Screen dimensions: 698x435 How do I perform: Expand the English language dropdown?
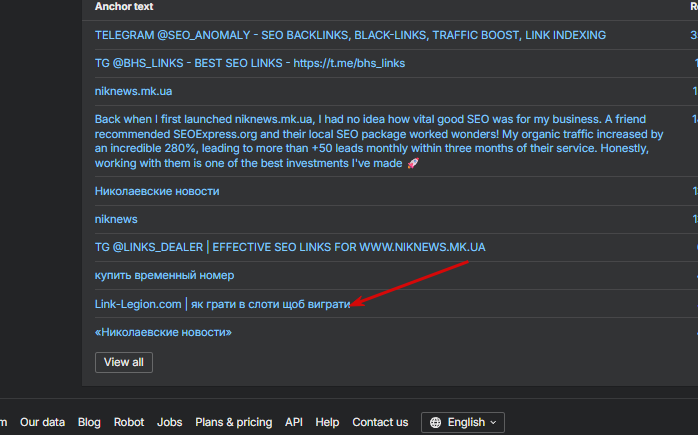pyautogui.click(x=463, y=423)
